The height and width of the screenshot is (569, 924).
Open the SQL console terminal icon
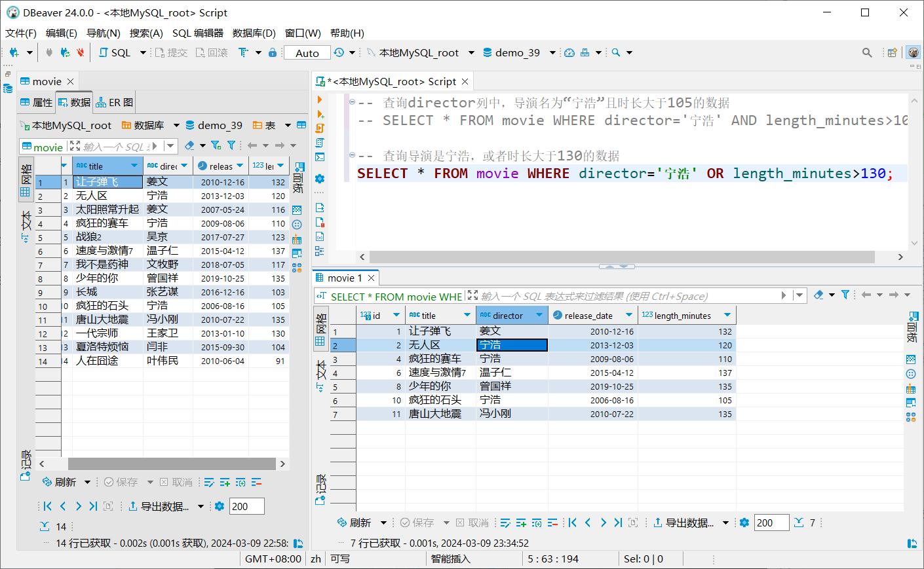click(x=320, y=157)
